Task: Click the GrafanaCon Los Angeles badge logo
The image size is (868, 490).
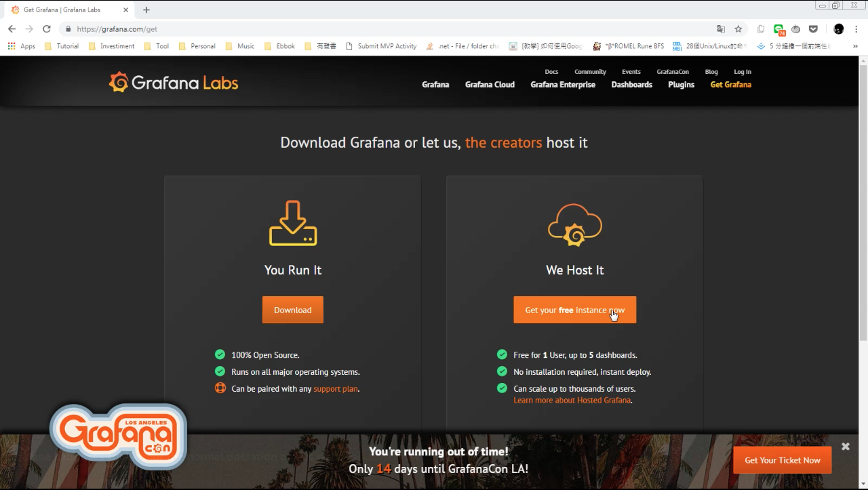Action: pyautogui.click(x=119, y=436)
